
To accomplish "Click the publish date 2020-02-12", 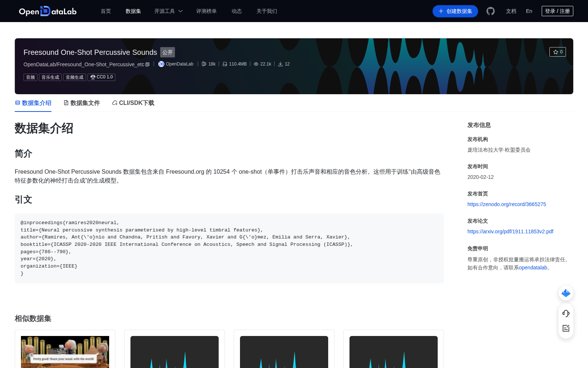I will click(x=481, y=177).
